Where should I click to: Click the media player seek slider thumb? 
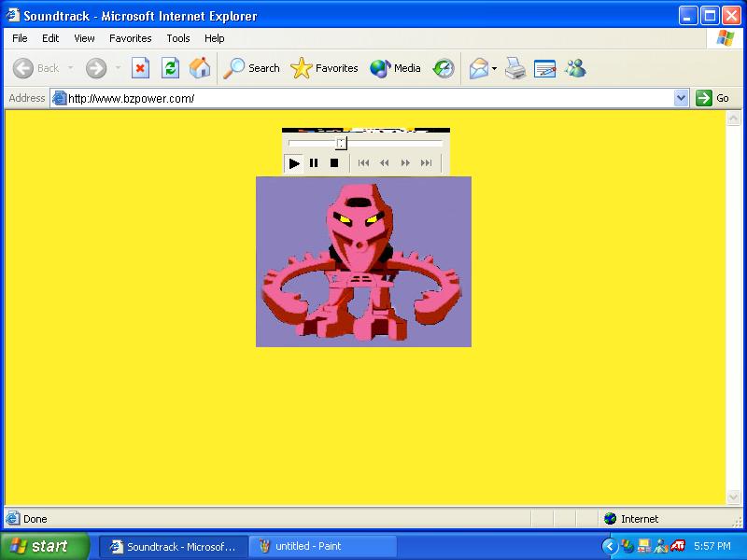pos(341,143)
